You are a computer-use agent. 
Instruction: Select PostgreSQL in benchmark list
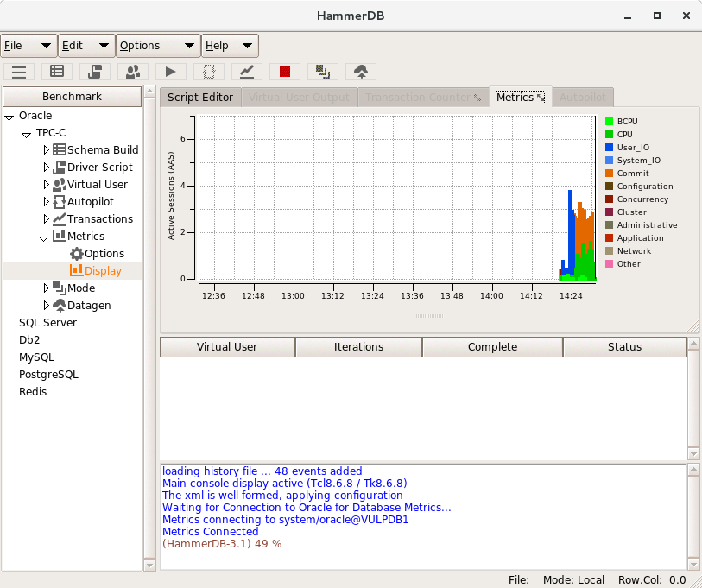click(48, 375)
